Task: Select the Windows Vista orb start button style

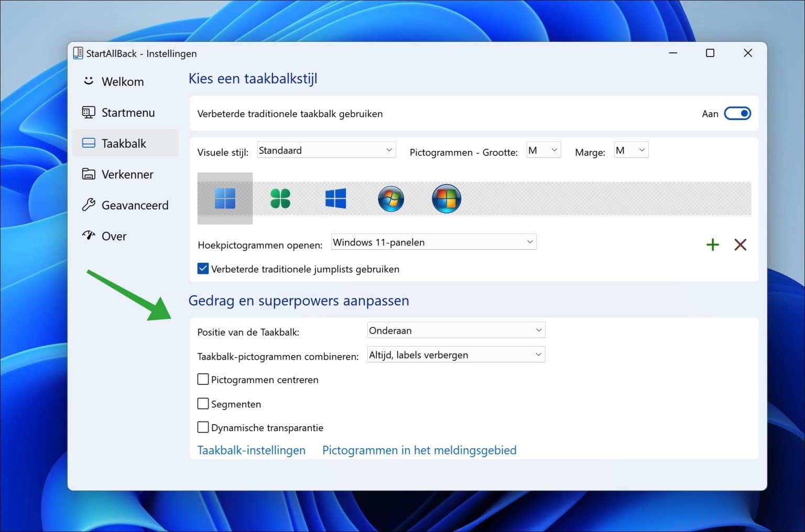Action: [x=447, y=199]
